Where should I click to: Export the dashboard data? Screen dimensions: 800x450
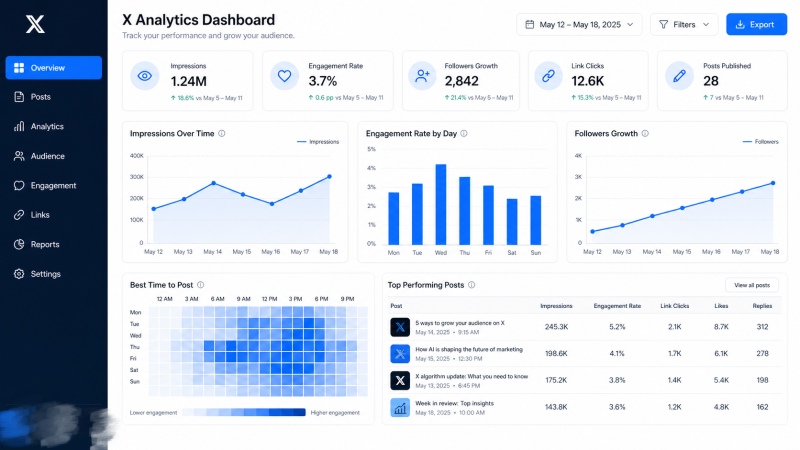(756, 24)
